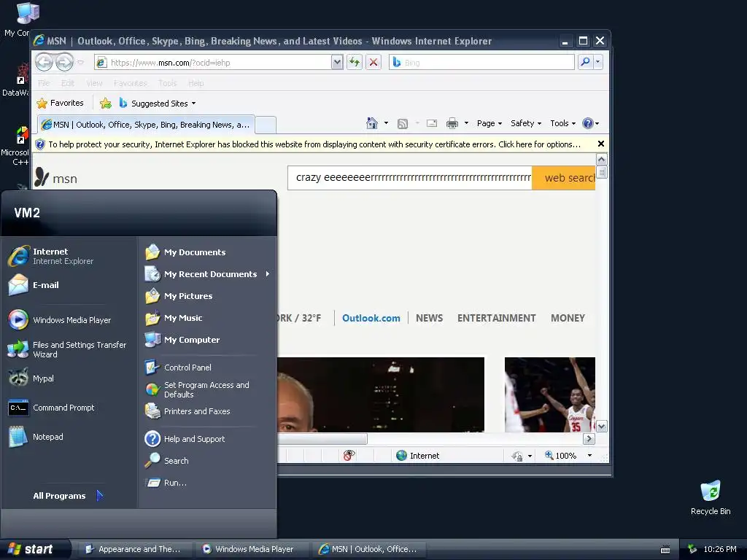Click the blue Help question-mark icon in IE
The width and height of the screenshot is (747, 560).
[589, 123]
